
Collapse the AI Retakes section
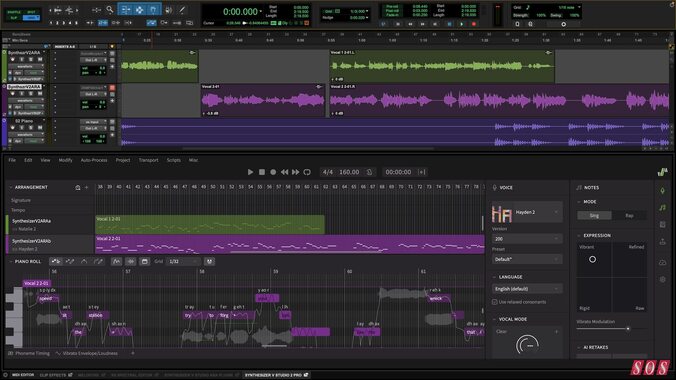point(579,347)
